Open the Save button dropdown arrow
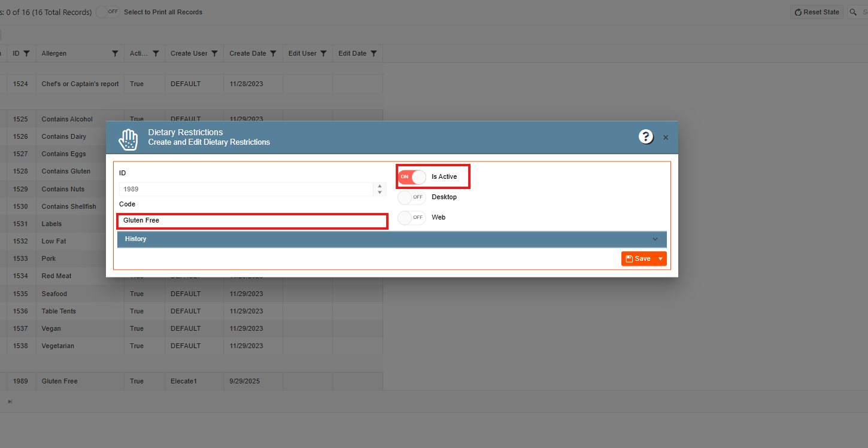The width and height of the screenshot is (868, 448). pyautogui.click(x=661, y=258)
